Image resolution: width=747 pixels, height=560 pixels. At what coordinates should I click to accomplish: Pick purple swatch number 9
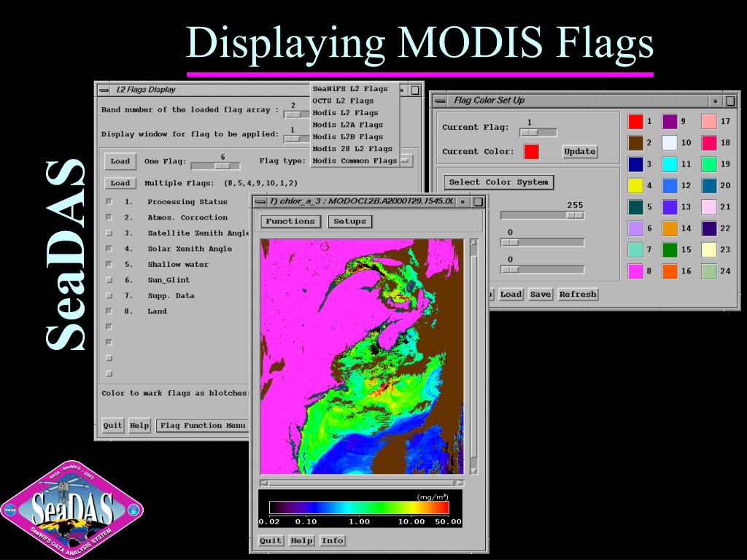(x=670, y=122)
